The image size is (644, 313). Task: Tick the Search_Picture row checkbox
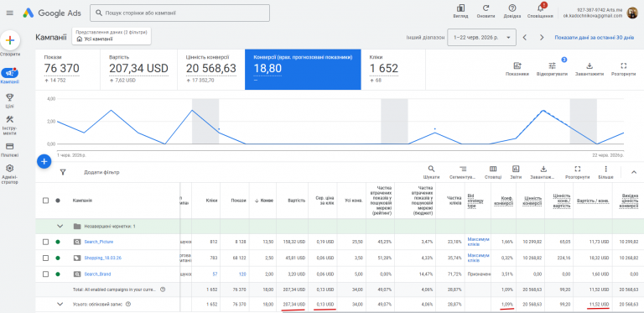pyautogui.click(x=45, y=242)
